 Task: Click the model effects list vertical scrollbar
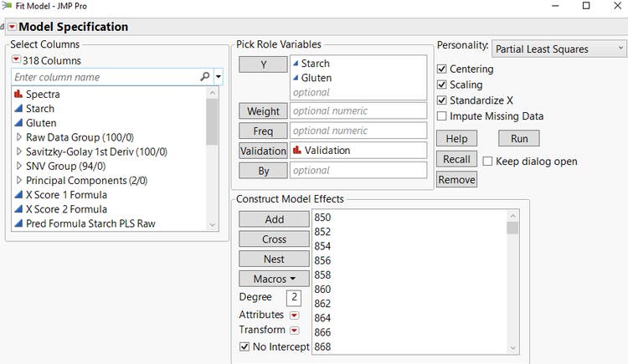pyautogui.click(x=512, y=285)
